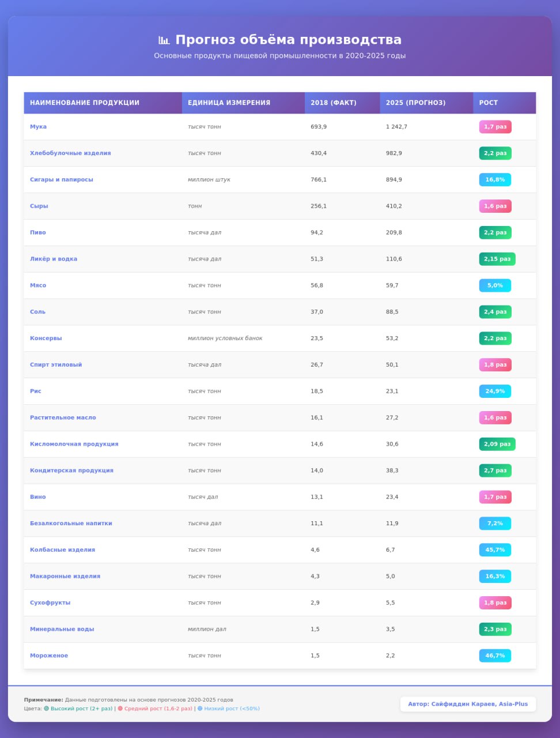Click the red dot in the legend
Image resolution: width=560 pixels, height=738 pixels.
[120, 709]
